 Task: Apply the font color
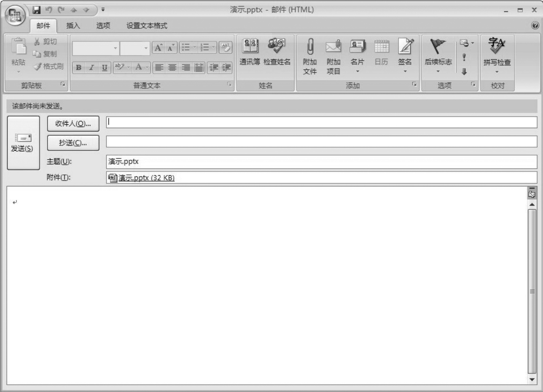pos(139,68)
